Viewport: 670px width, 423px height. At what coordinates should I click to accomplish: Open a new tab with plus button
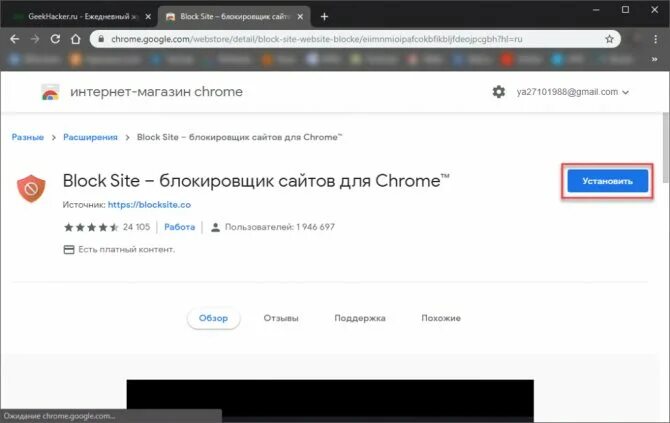click(x=324, y=17)
